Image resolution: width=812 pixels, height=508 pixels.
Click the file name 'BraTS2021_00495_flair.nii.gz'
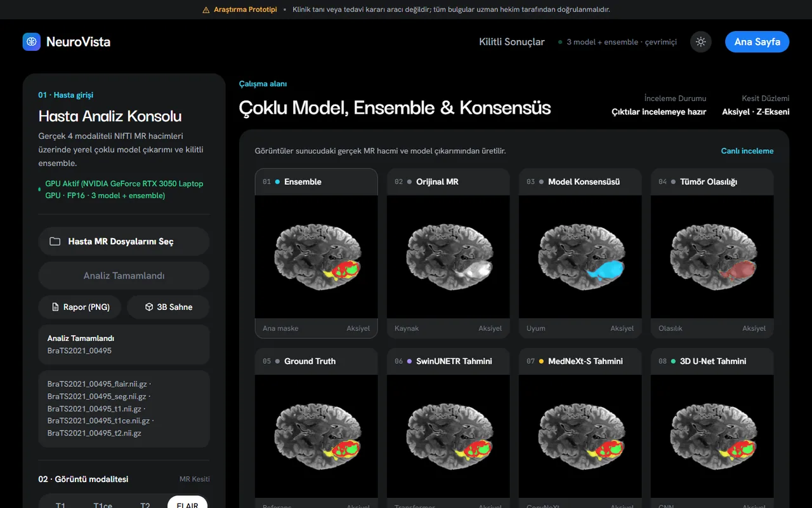click(x=97, y=384)
